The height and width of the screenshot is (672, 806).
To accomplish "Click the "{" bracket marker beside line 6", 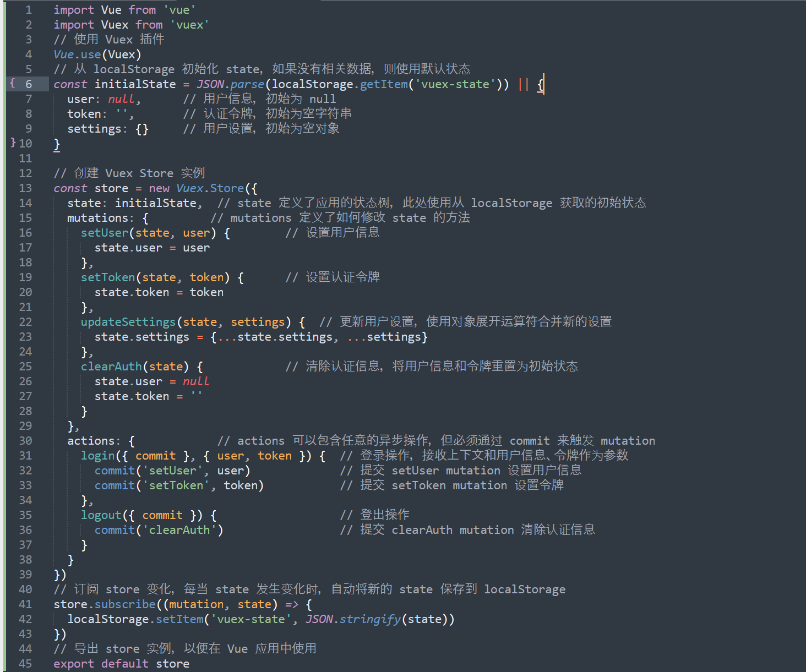I will [13, 83].
